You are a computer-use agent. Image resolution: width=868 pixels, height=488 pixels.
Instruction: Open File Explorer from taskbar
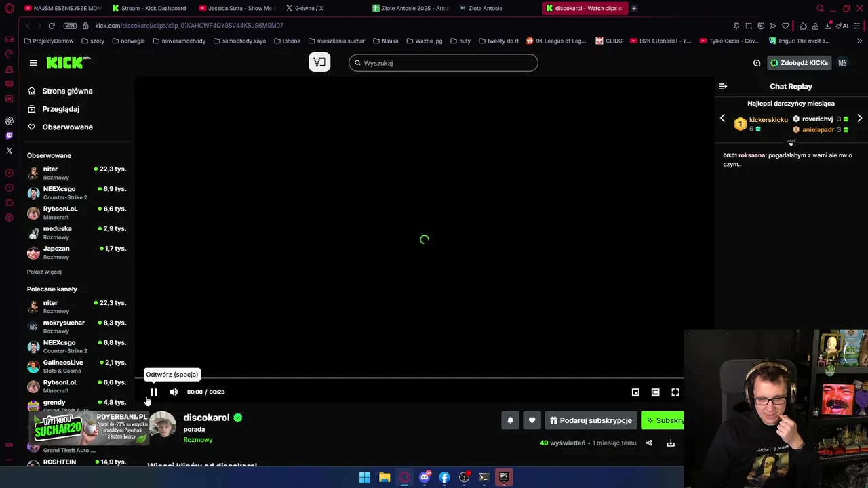pos(384,477)
